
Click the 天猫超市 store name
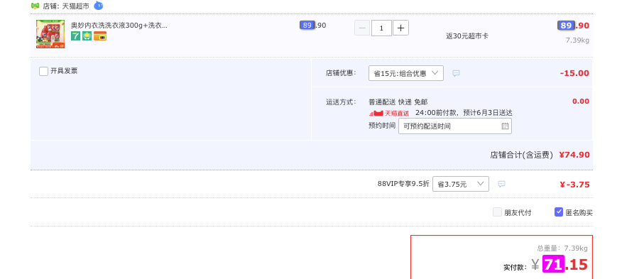click(x=75, y=6)
